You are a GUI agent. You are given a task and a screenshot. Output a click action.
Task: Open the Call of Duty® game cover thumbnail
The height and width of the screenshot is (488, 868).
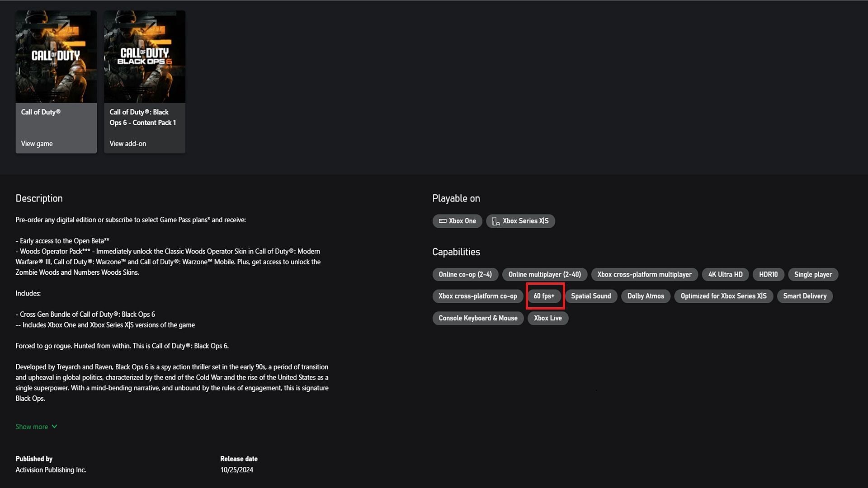[56, 56]
